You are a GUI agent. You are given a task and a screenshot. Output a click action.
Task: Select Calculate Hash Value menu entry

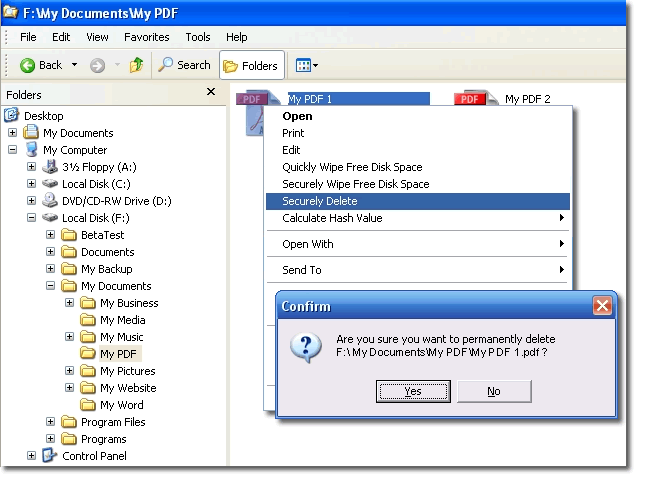(332, 218)
